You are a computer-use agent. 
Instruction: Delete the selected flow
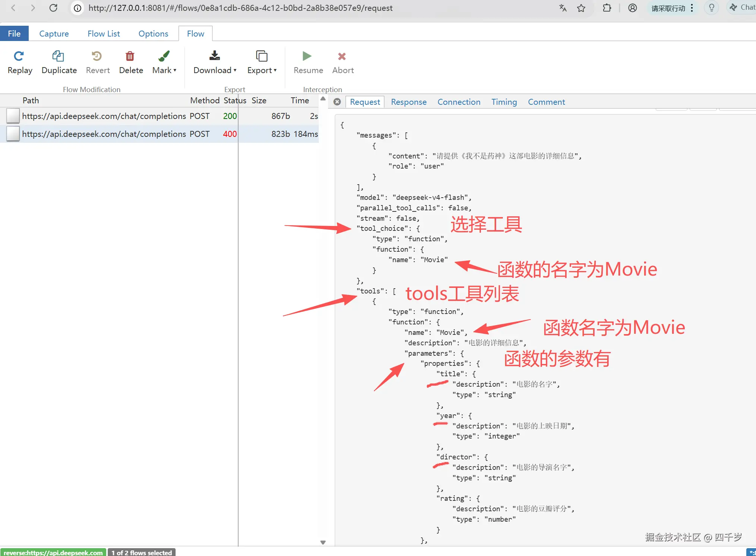(x=131, y=62)
